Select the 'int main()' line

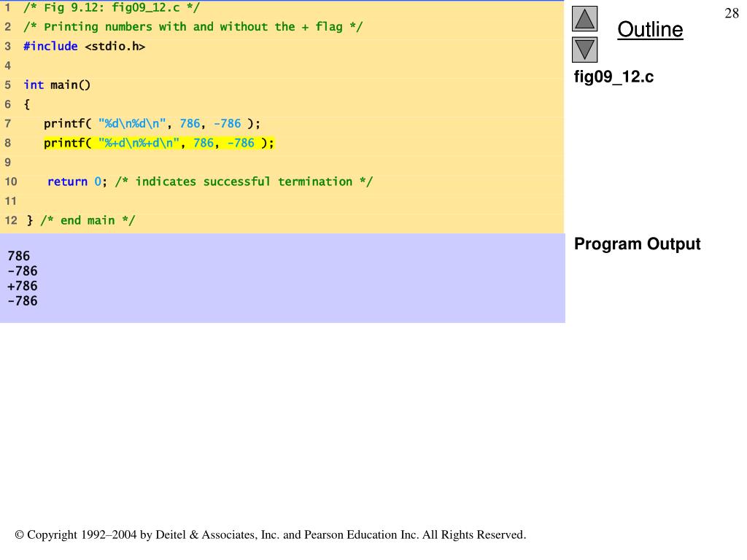click(x=57, y=85)
